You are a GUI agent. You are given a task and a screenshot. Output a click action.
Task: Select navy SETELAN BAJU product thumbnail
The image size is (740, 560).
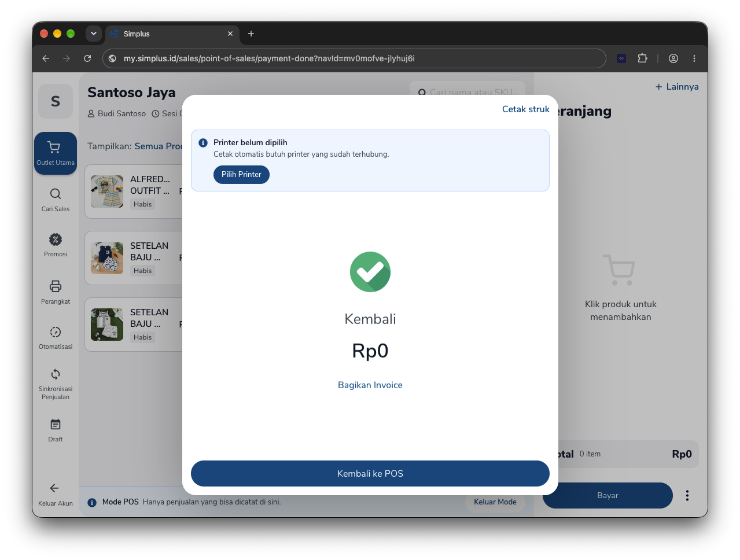pyautogui.click(x=107, y=258)
